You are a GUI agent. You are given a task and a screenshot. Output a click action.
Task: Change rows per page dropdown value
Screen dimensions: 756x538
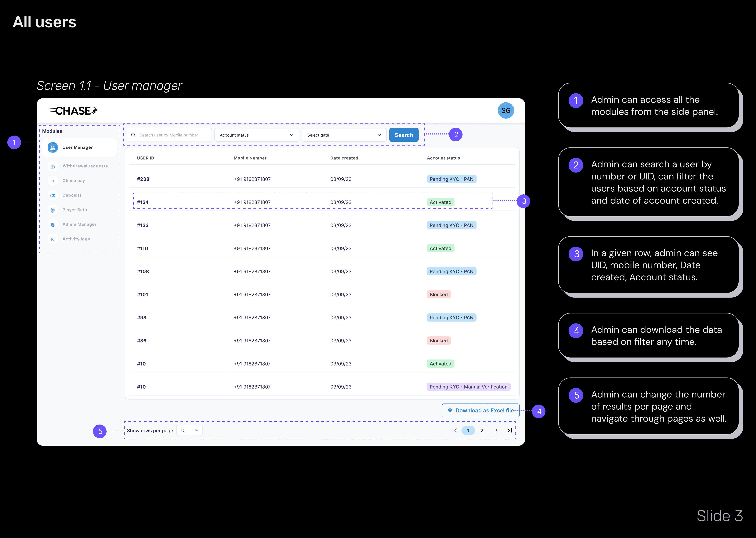pyautogui.click(x=189, y=430)
